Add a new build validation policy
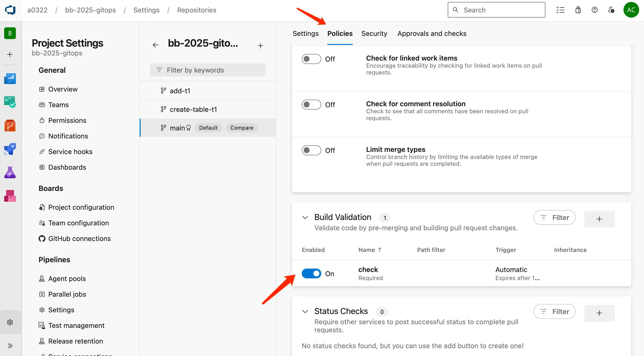The width and height of the screenshot is (644, 356). point(599,219)
